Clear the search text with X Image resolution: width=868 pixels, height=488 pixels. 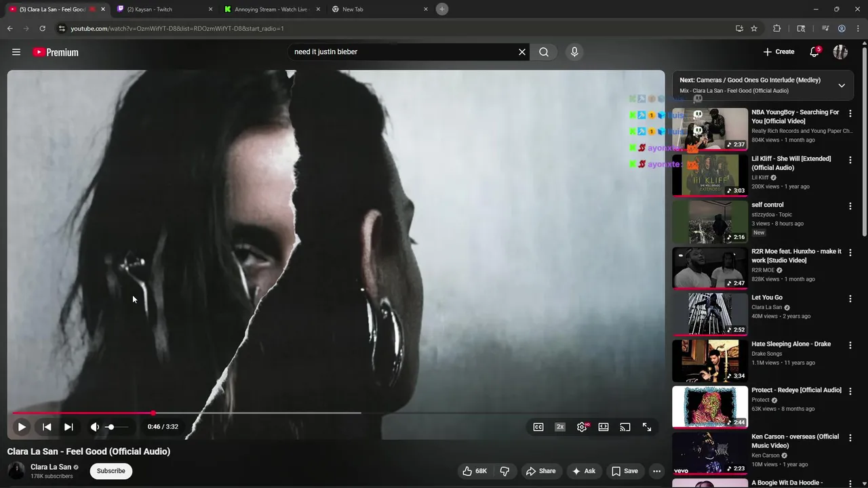[522, 52]
